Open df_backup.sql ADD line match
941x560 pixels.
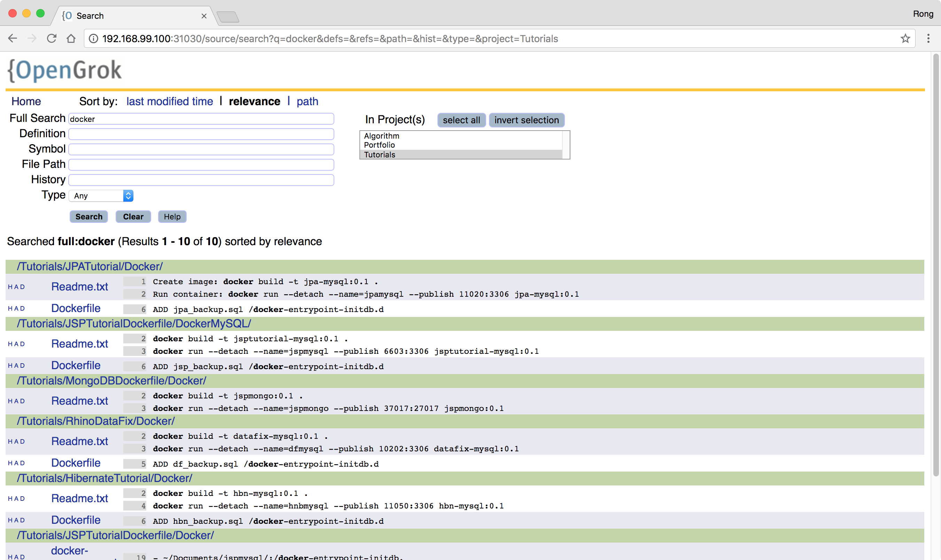pos(266,464)
